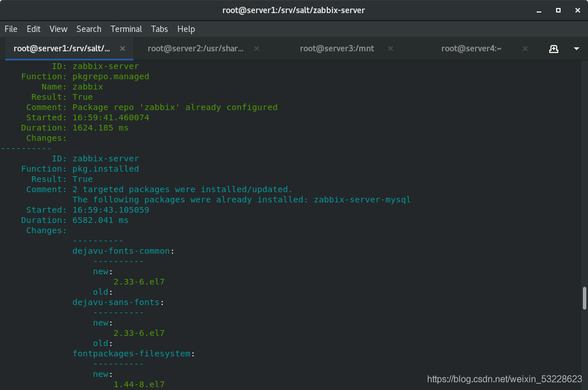Click the '16:59:43.105059' start time
The width and height of the screenshot is (588, 390).
click(111, 210)
